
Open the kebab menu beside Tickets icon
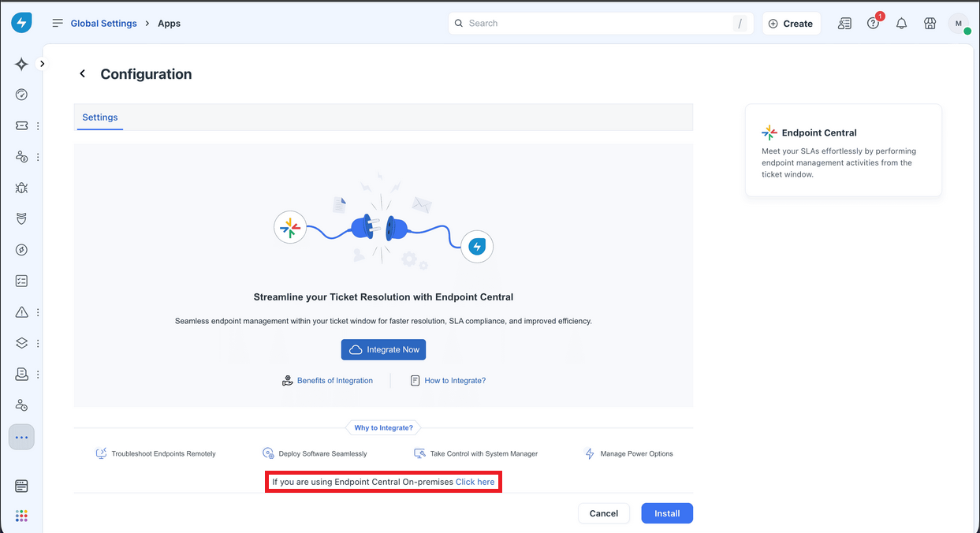(x=38, y=126)
